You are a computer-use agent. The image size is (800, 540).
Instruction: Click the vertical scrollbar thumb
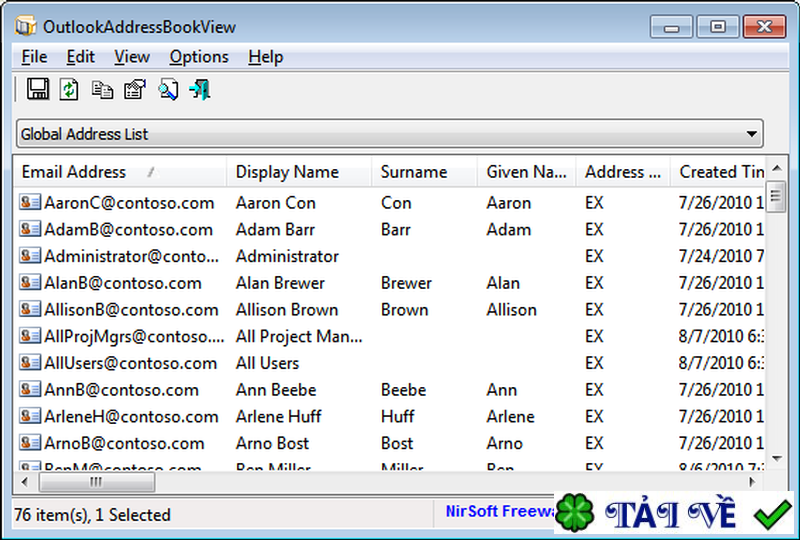coord(777,197)
